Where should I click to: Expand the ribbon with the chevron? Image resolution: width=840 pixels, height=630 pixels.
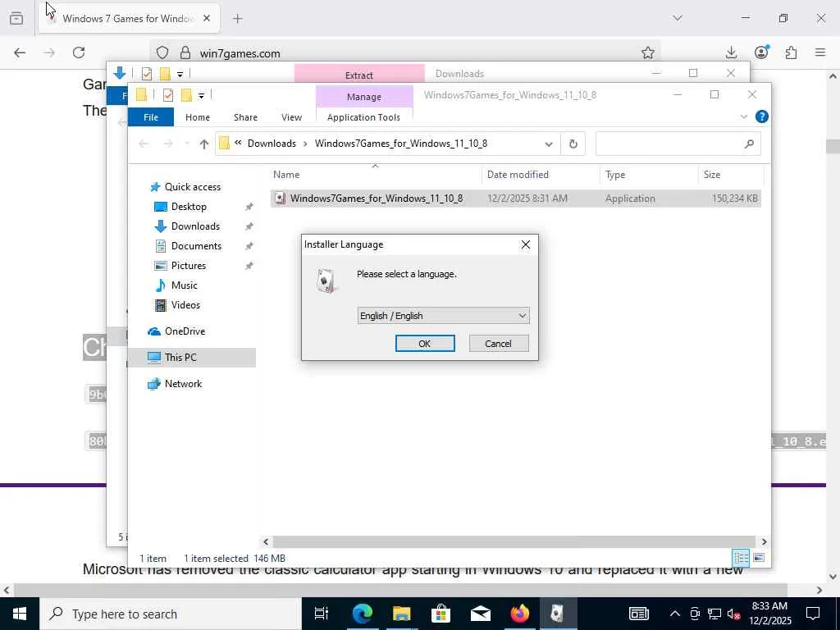(743, 116)
